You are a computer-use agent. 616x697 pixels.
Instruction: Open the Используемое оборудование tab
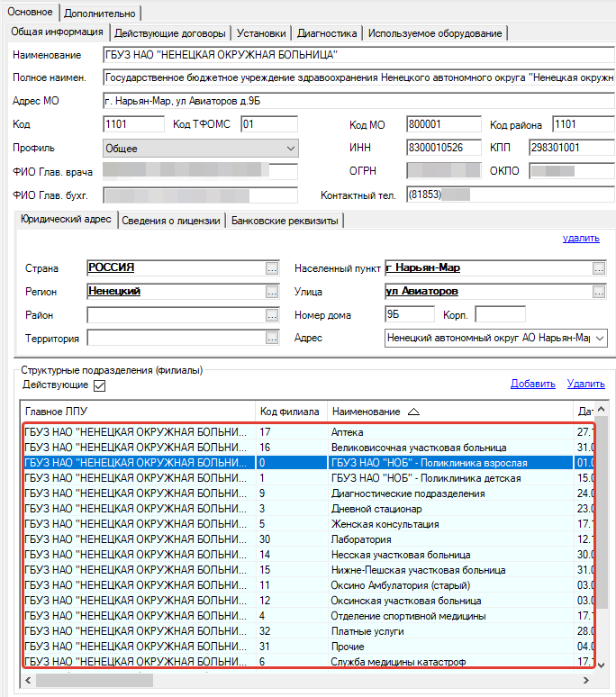[435, 33]
